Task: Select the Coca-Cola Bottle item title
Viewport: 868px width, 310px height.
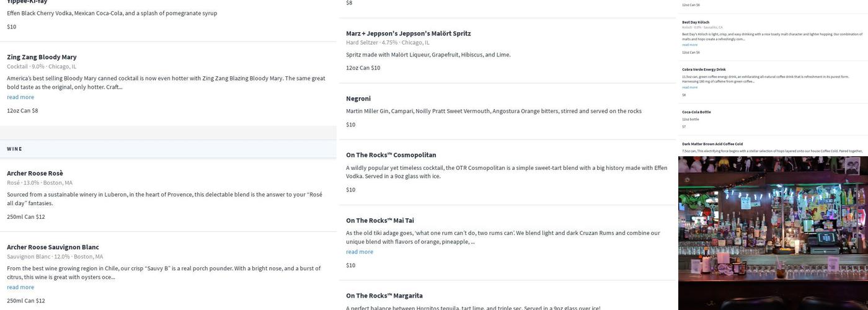Action: [x=696, y=112]
